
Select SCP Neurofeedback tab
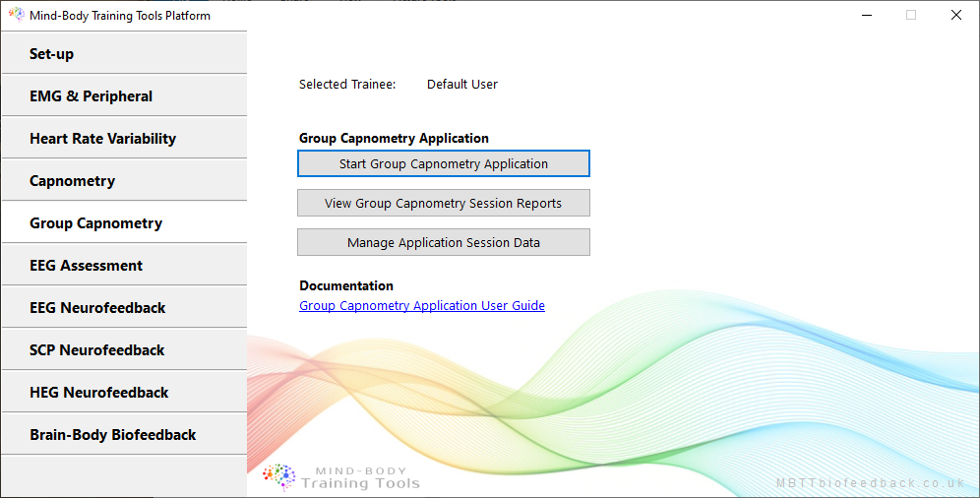(x=124, y=350)
